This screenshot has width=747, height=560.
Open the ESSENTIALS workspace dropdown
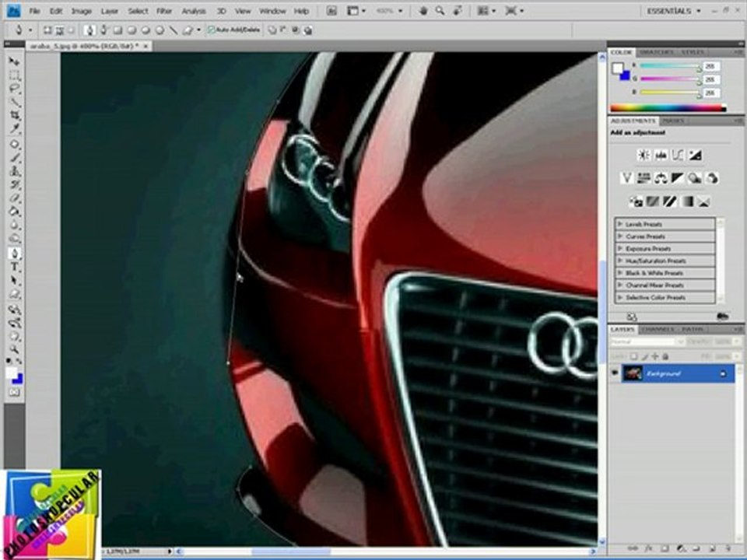673,10
